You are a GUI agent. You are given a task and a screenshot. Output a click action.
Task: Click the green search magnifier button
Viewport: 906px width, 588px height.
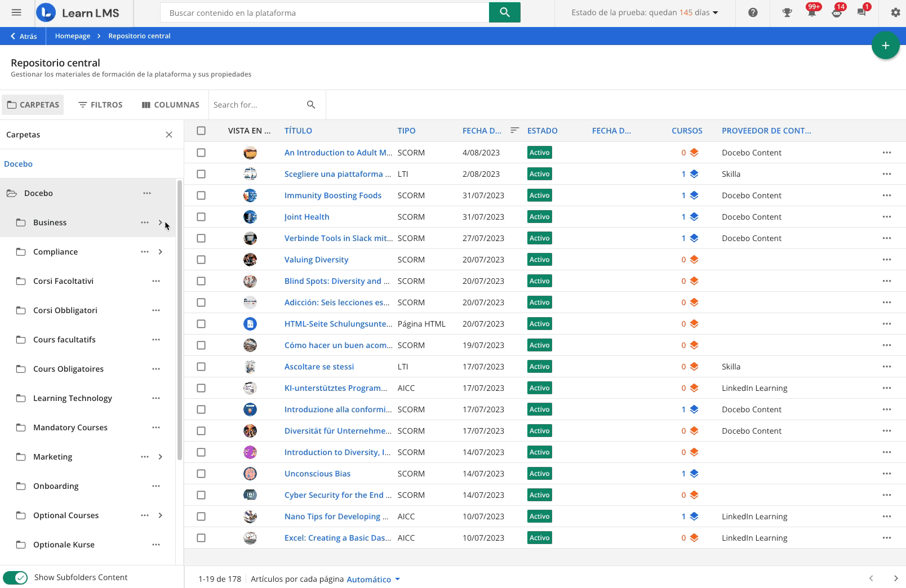tap(505, 12)
